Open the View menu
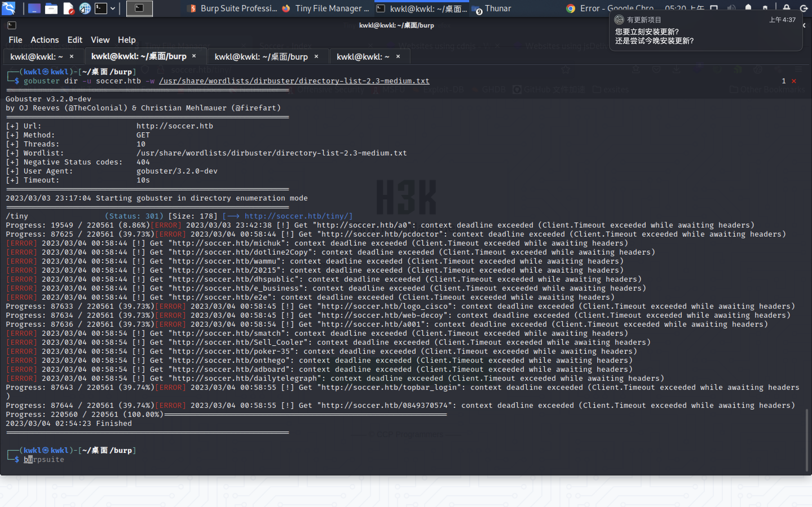Screen dimensions: 812x507 (100, 40)
